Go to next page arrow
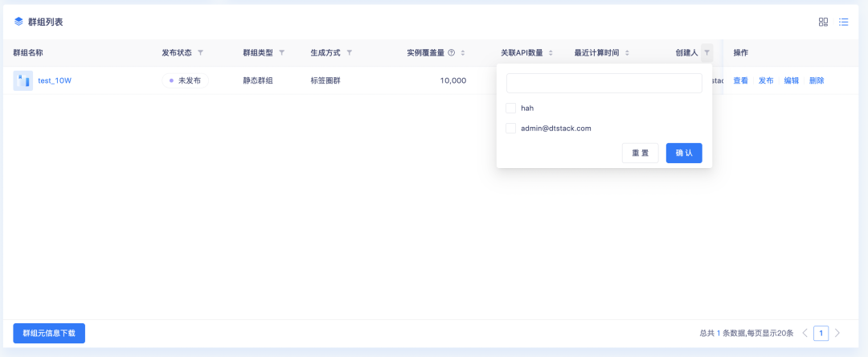Image resolution: width=868 pixels, height=357 pixels. [837, 333]
